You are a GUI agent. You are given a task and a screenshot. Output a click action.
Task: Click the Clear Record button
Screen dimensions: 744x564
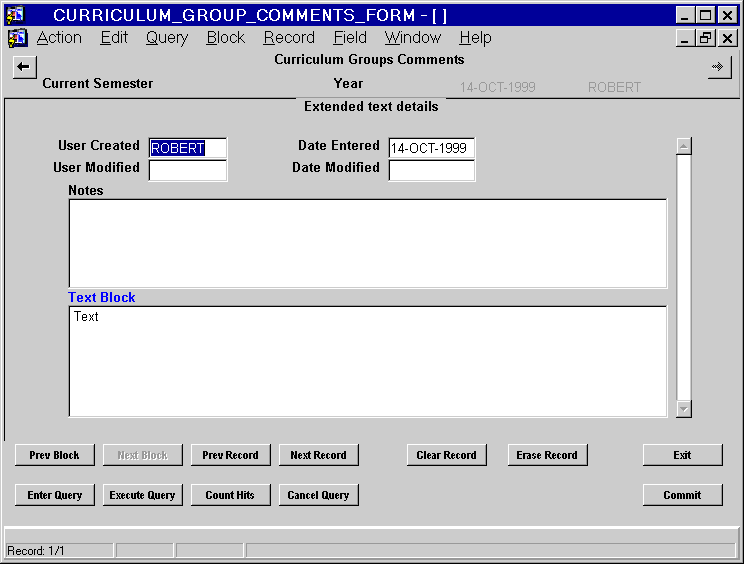(446, 455)
